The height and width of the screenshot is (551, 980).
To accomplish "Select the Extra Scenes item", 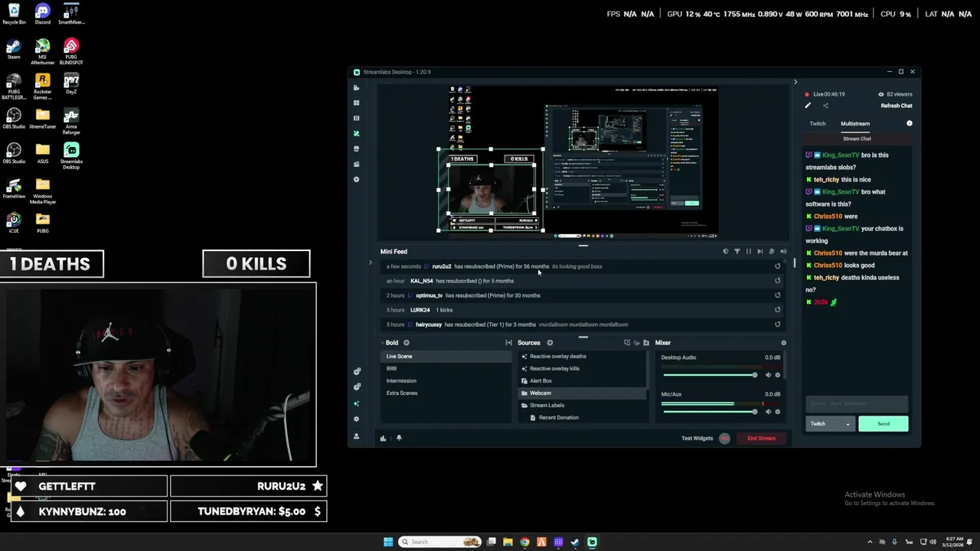I will 446,393.
